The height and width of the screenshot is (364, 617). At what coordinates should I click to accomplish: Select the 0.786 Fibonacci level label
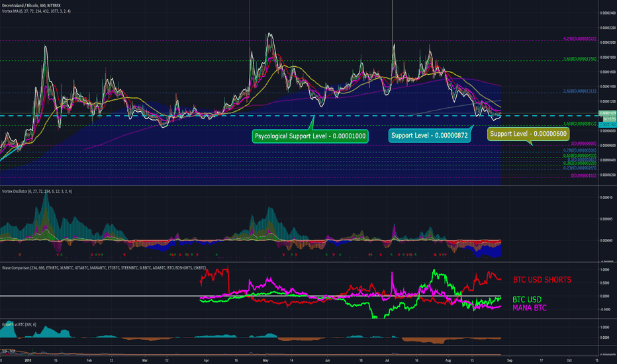[x=580, y=150]
